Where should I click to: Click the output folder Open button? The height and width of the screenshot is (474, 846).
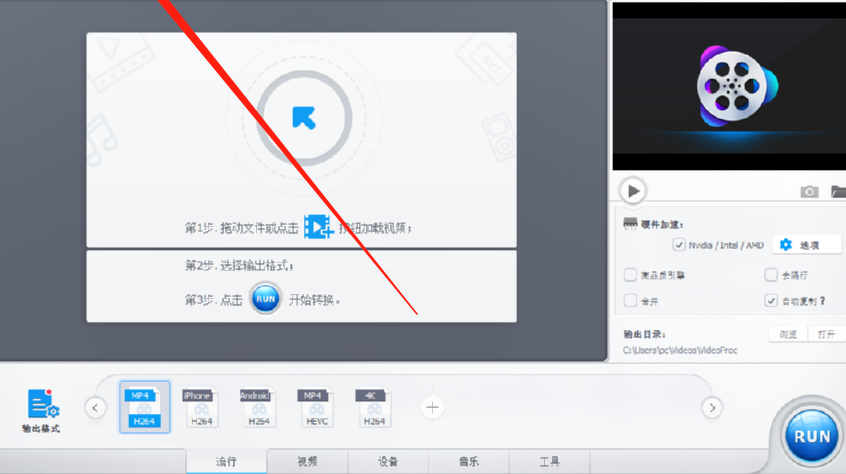(x=826, y=334)
